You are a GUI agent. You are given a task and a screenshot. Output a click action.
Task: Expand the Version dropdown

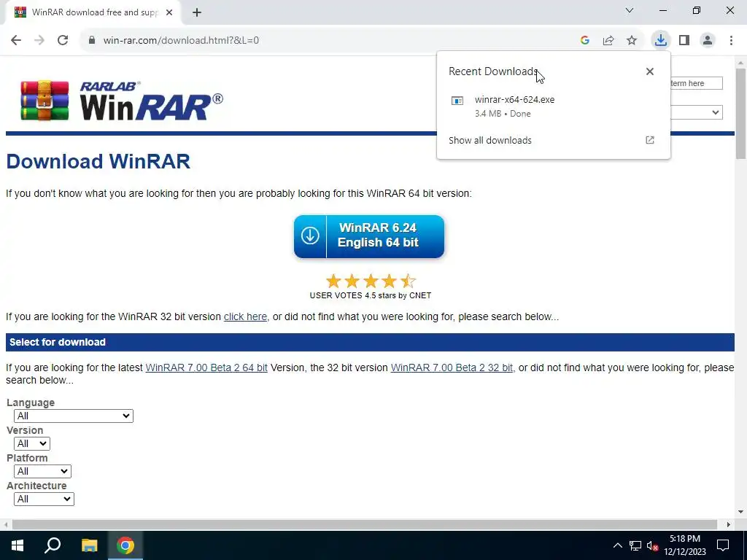click(32, 443)
